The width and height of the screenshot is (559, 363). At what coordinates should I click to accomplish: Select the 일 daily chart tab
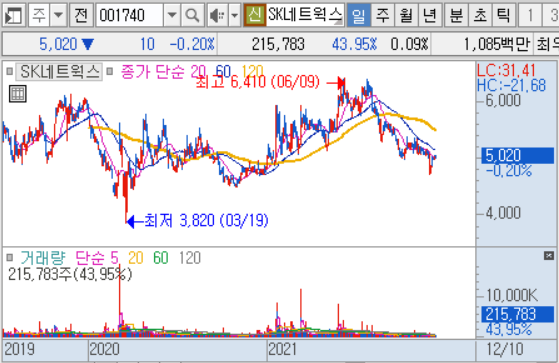coord(358,15)
